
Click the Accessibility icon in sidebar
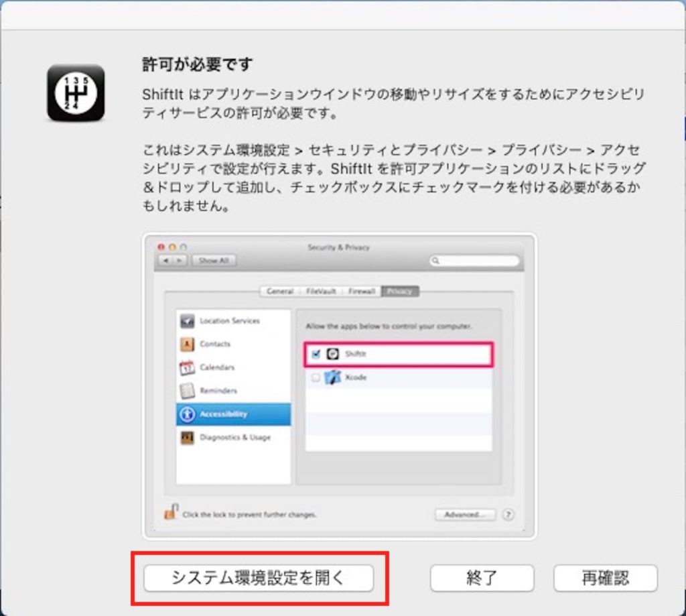click(188, 414)
